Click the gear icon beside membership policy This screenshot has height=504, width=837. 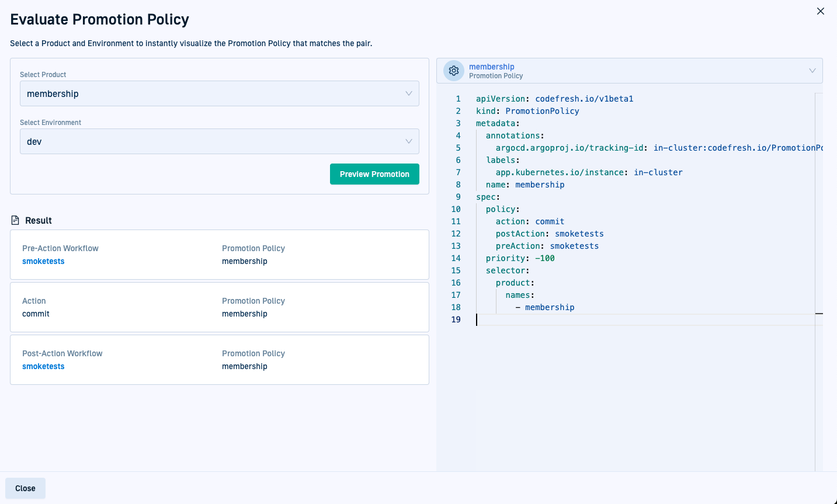tap(454, 71)
